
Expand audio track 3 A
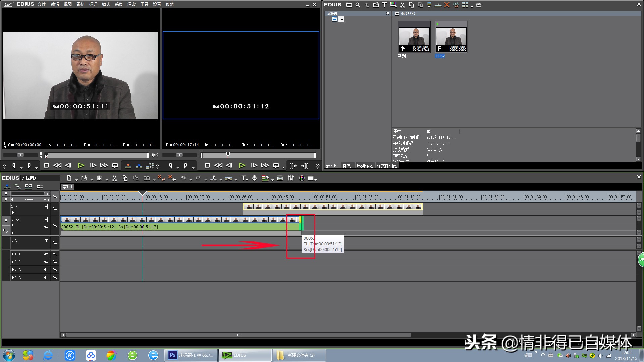point(13,270)
